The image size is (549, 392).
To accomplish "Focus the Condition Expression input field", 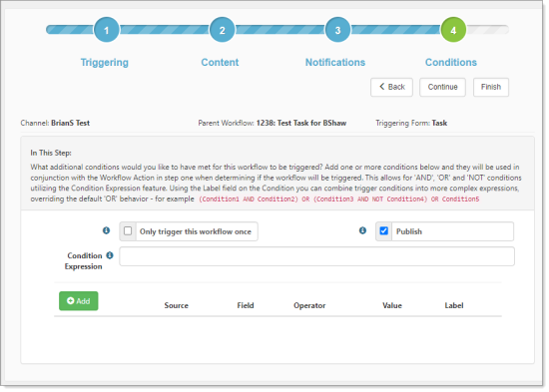I will click(x=316, y=256).
